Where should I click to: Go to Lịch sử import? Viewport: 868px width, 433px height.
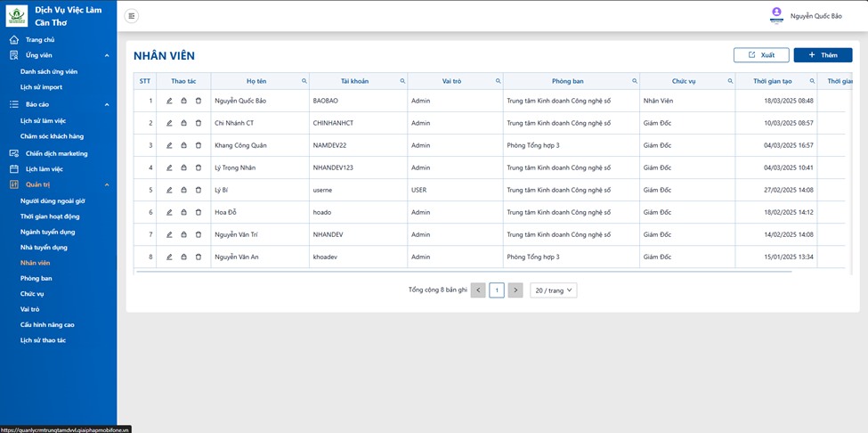point(41,87)
